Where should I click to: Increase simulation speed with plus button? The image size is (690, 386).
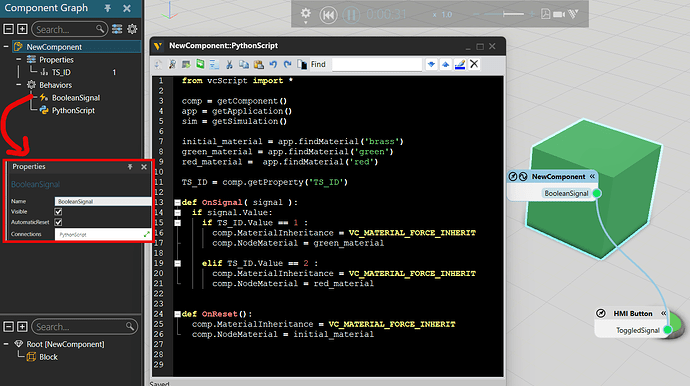532,14
